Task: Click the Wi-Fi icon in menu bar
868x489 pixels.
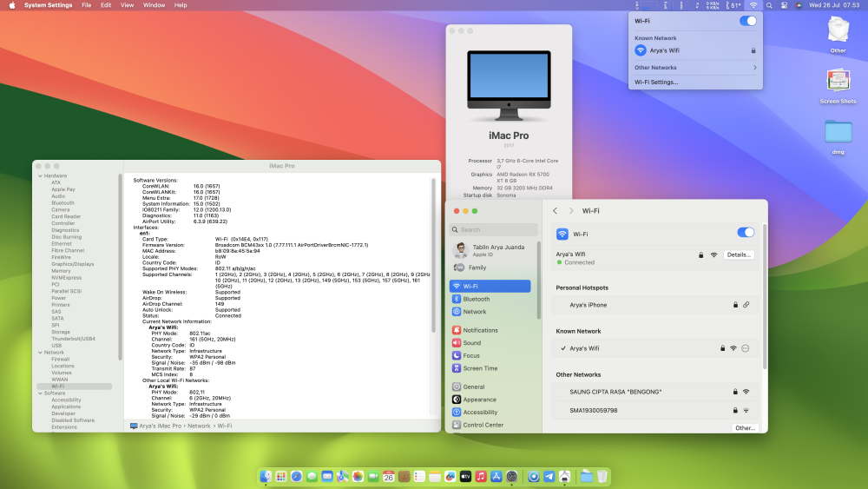Action: tap(753, 5)
